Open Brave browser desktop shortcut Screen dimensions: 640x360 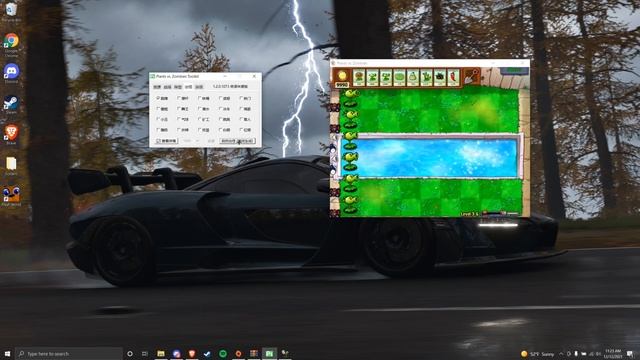tap(11, 135)
